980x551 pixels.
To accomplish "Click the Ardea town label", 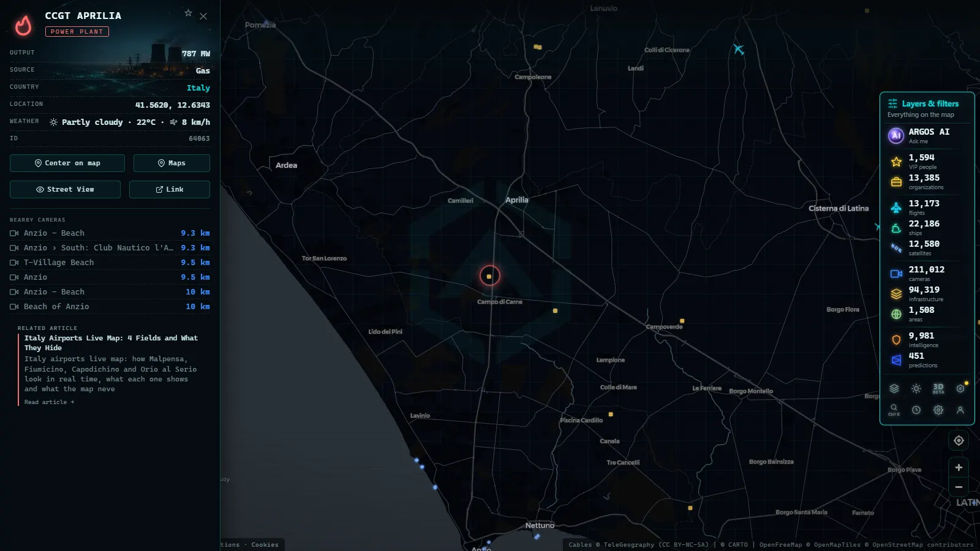I will pos(286,165).
